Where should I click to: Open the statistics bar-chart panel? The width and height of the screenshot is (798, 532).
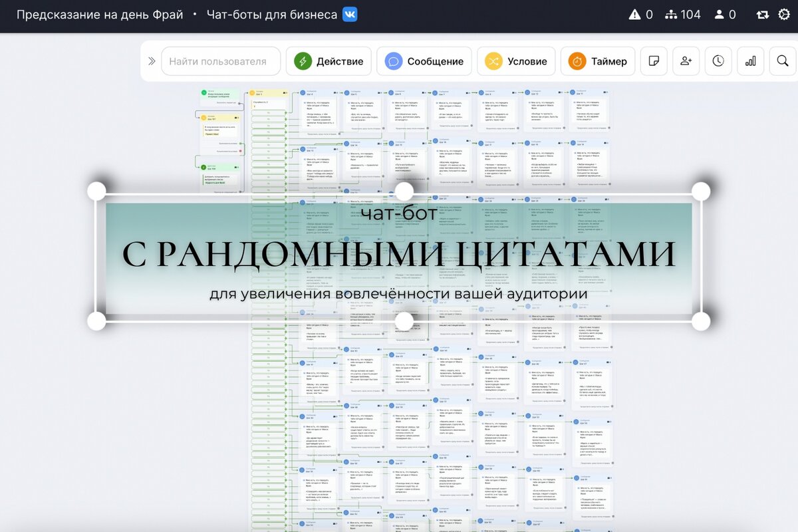750,61
